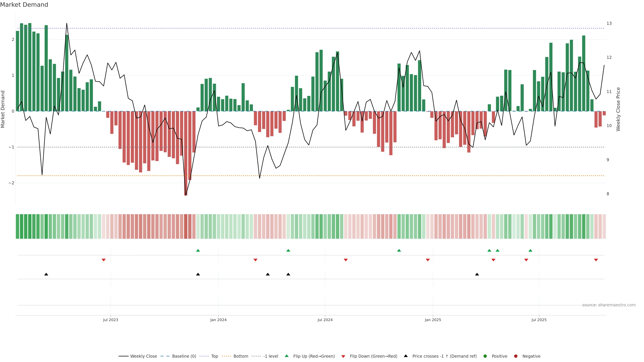Click the green Flip Up legend triangle icon
This screenshot has width=644, height=362.
coord(287,356)
